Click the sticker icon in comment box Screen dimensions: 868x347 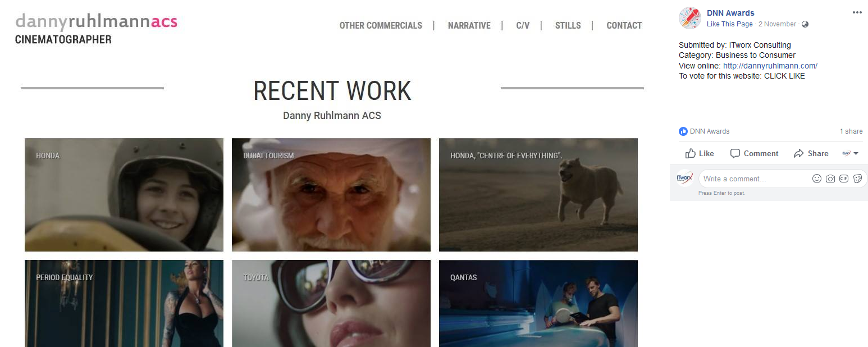857,179
